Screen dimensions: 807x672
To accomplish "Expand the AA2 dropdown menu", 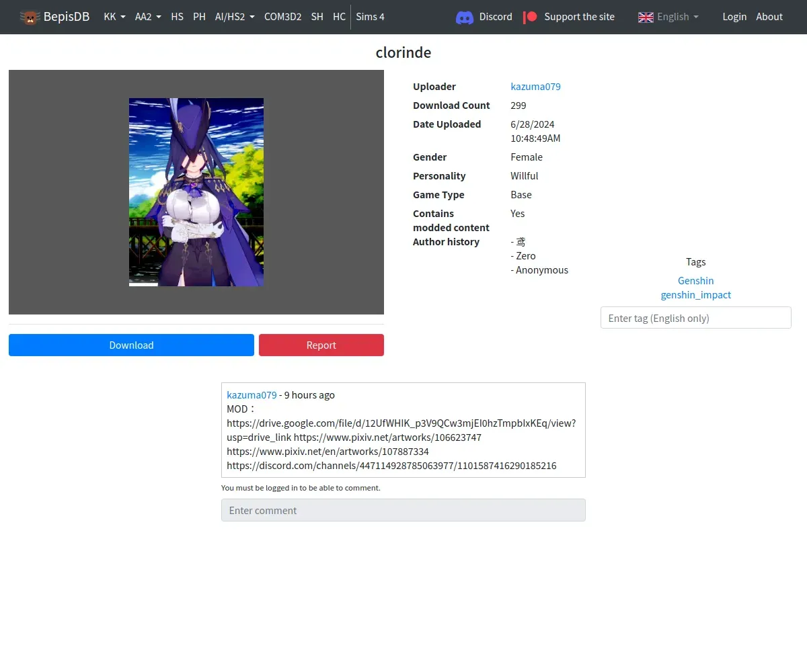I will tap(148, 17).
